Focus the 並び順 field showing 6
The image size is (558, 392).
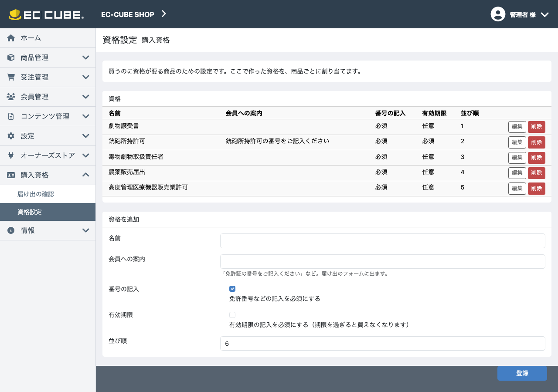pos(383,344)
